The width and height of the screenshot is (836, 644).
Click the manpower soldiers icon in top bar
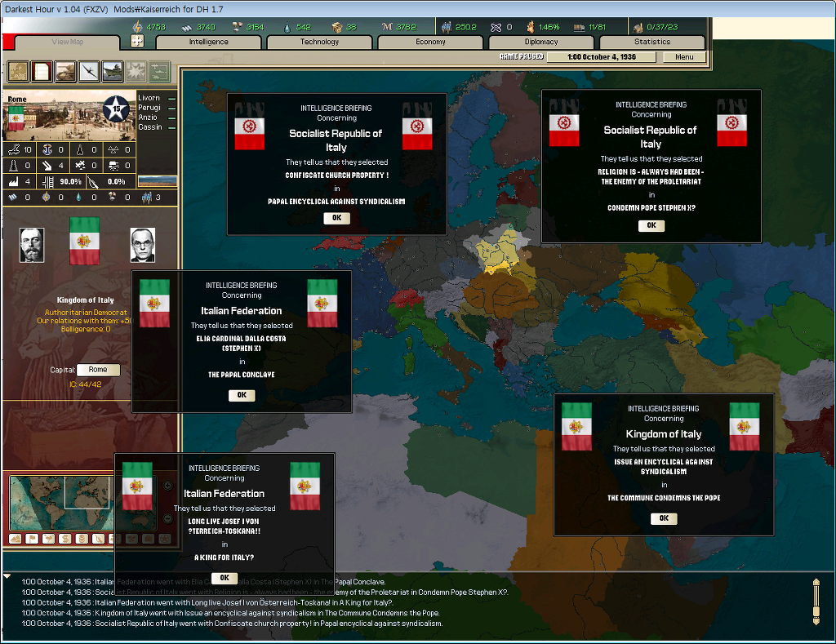click(x=447, y=27)
